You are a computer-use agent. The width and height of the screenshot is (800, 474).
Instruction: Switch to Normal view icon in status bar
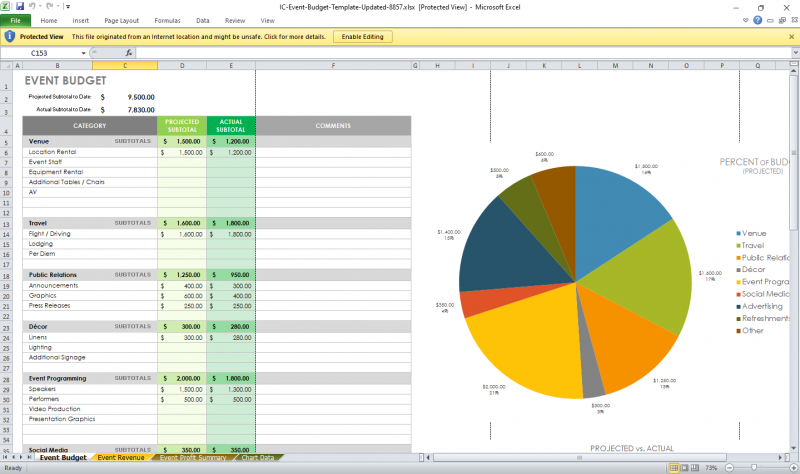674,468
